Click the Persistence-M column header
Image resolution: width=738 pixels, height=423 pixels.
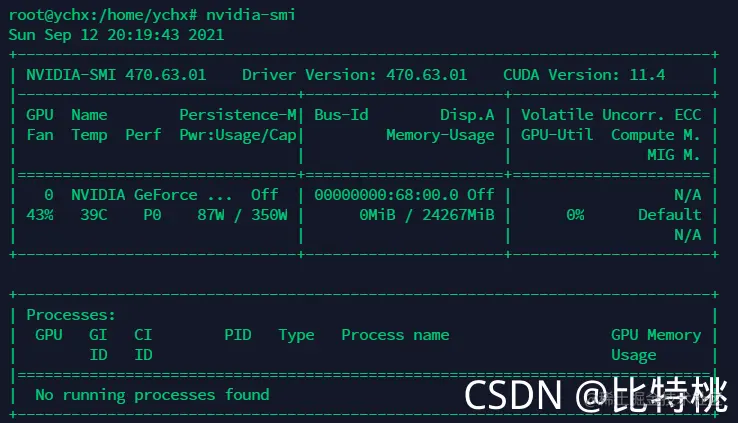coord(238,115)
